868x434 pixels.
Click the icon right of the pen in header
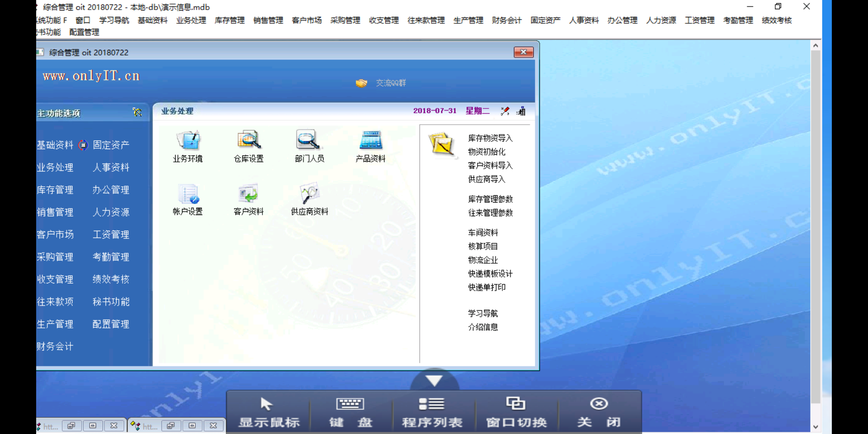tap(521, 111)
